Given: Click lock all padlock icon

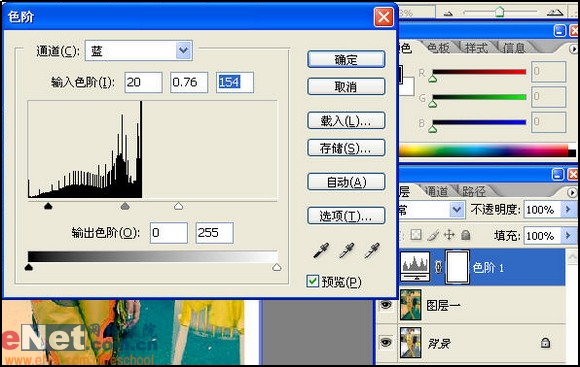Looking at the screenshot, I should 466,235.
